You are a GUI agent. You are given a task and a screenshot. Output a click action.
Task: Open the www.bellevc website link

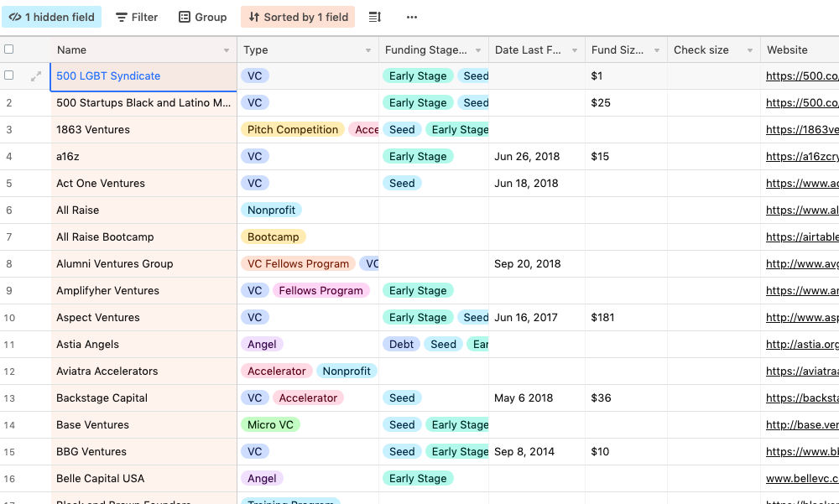802,478
